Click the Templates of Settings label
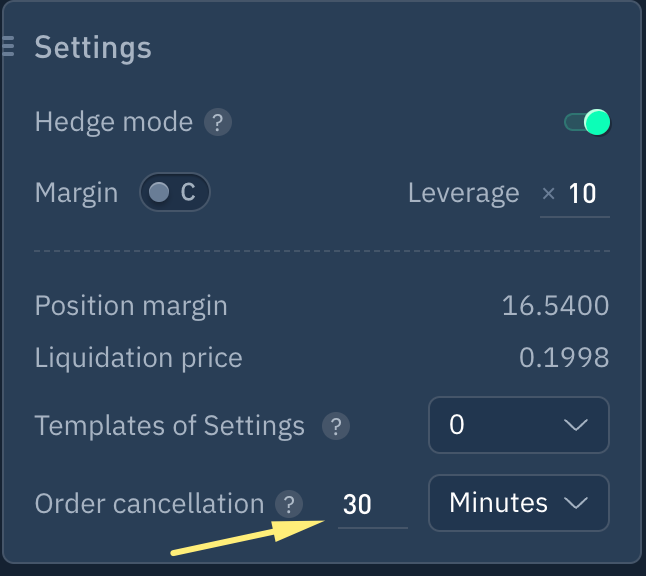646x576 pixels. [x=169, y=426]
